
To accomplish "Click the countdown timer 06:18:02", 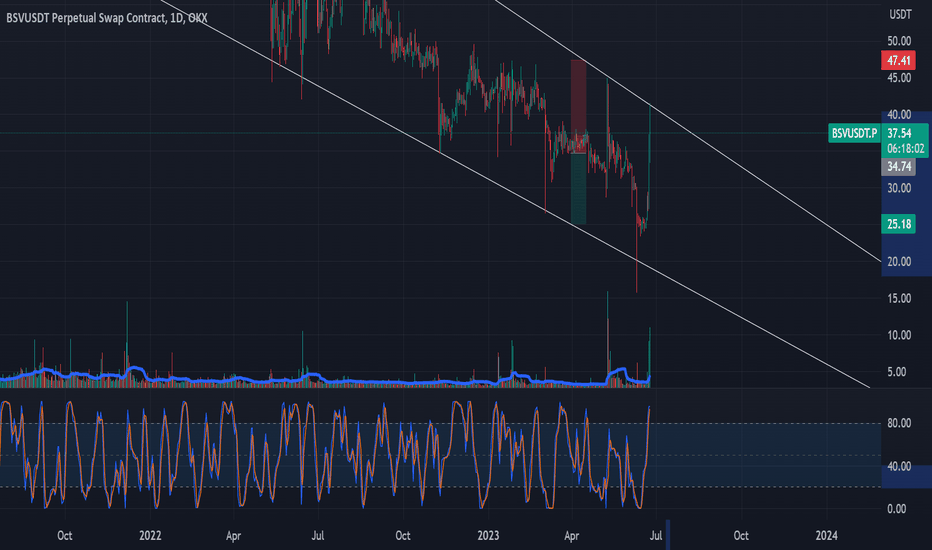I will click(x=906, y=149).
